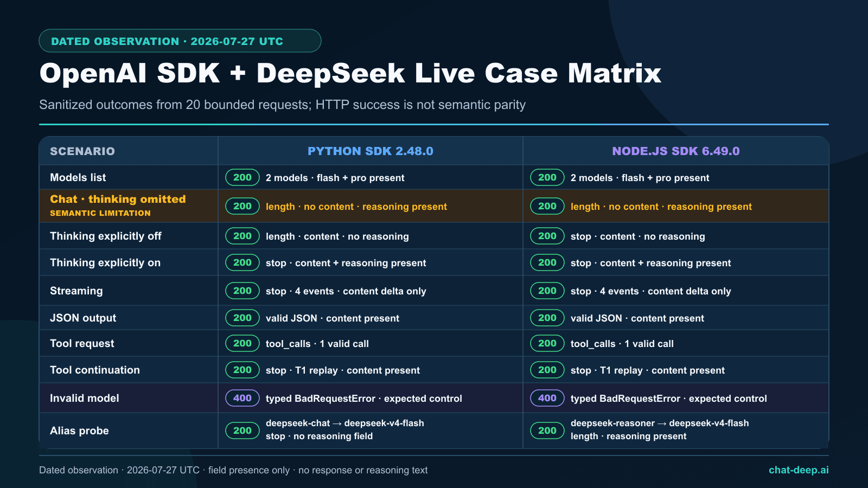The width and height of the screenshot is (868, 488).
Task: Click the subtitle about 20 bounded requests
Action: click(x=282, y=105)
